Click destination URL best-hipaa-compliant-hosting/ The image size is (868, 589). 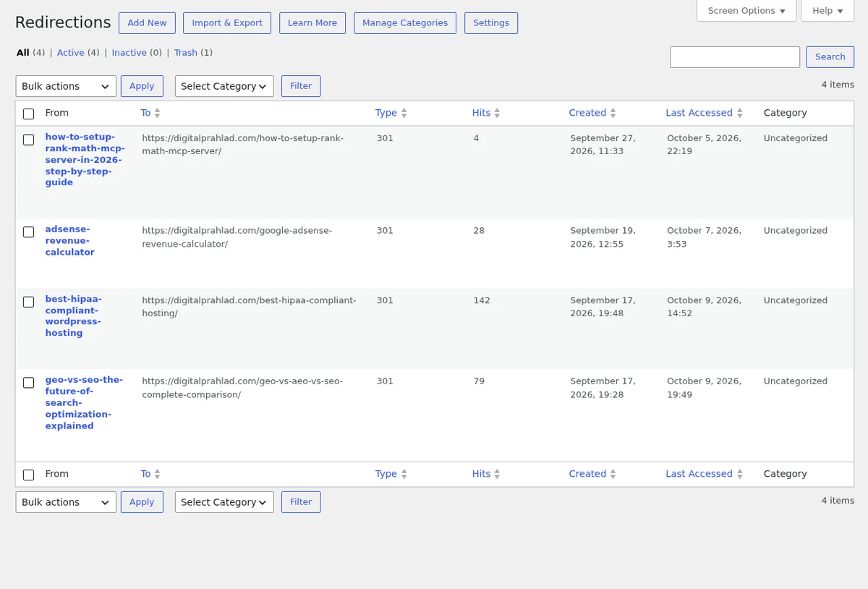coord(249,307)
